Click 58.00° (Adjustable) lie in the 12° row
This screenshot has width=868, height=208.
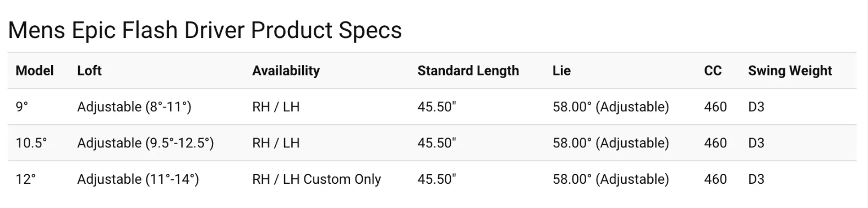611,179
